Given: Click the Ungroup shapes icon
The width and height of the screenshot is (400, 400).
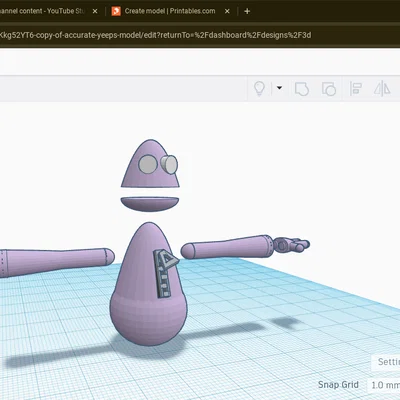Looking at the screenshot, I should pyautogui.click(x=329, y=89).
